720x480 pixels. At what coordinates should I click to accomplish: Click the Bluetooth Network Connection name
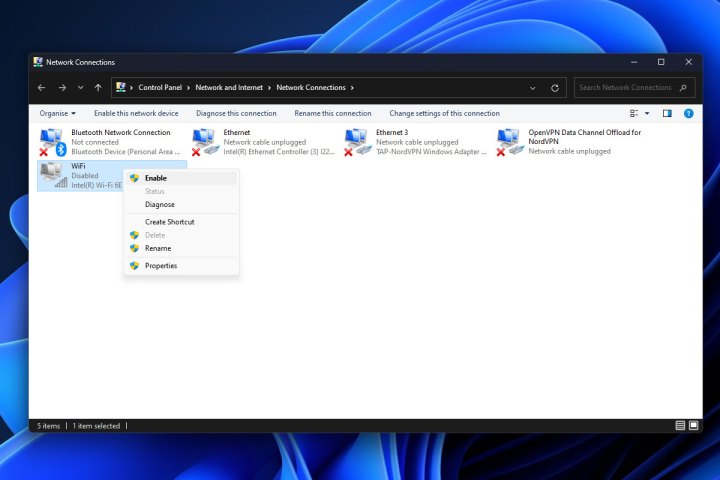pyautogui.click(x=121, y=132)
